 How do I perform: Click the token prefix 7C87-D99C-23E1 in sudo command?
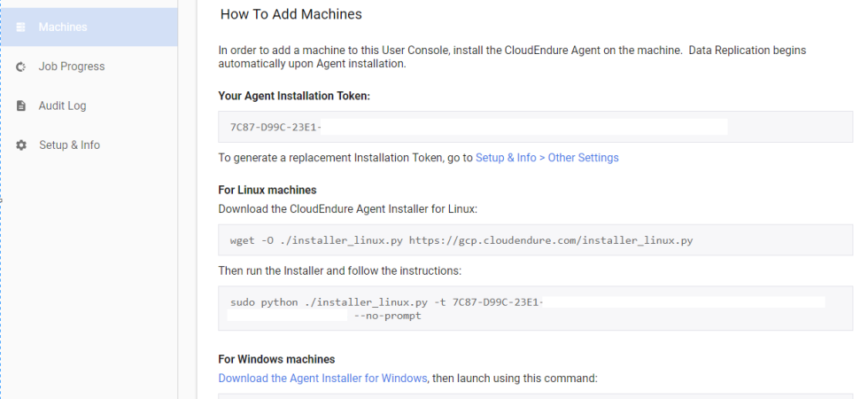point(498,302)
